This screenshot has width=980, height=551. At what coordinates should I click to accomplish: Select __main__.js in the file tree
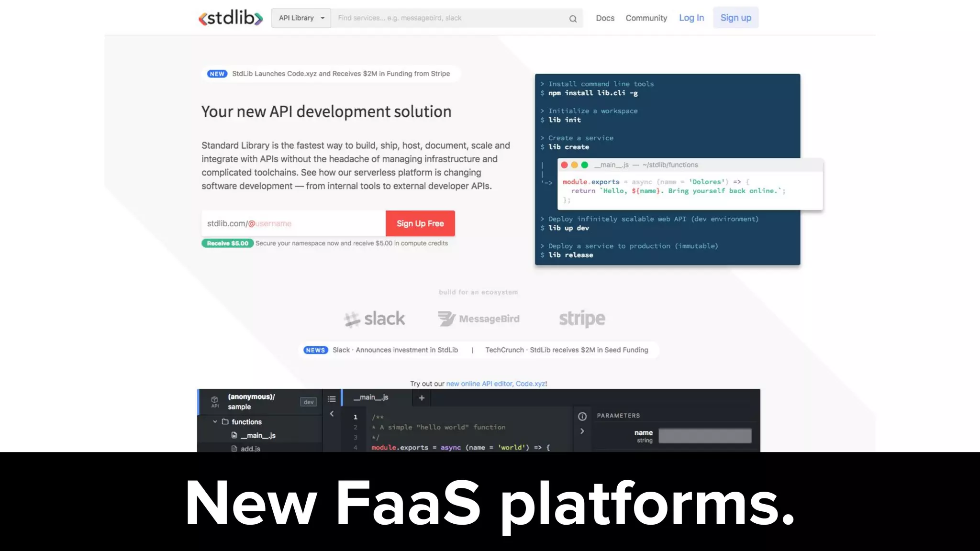[258, 435]
